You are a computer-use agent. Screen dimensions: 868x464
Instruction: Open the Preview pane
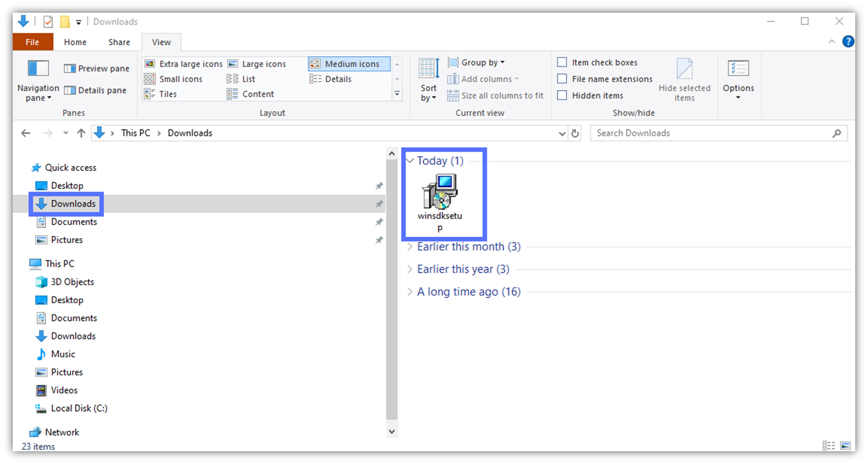point(96,68)
